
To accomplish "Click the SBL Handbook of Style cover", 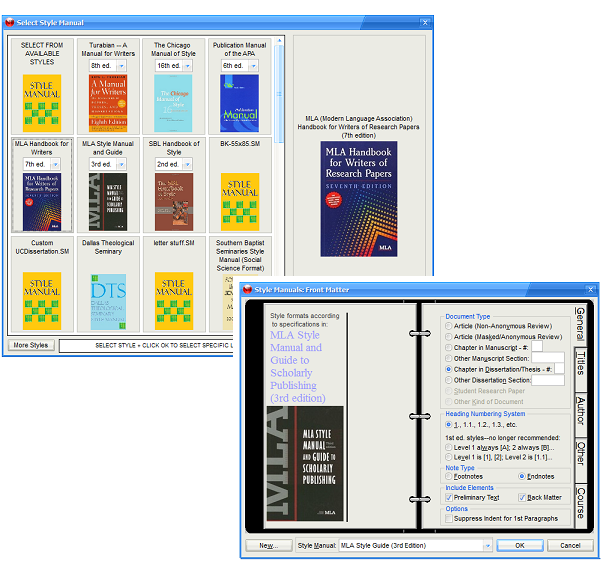I will (x=173, y=202).
